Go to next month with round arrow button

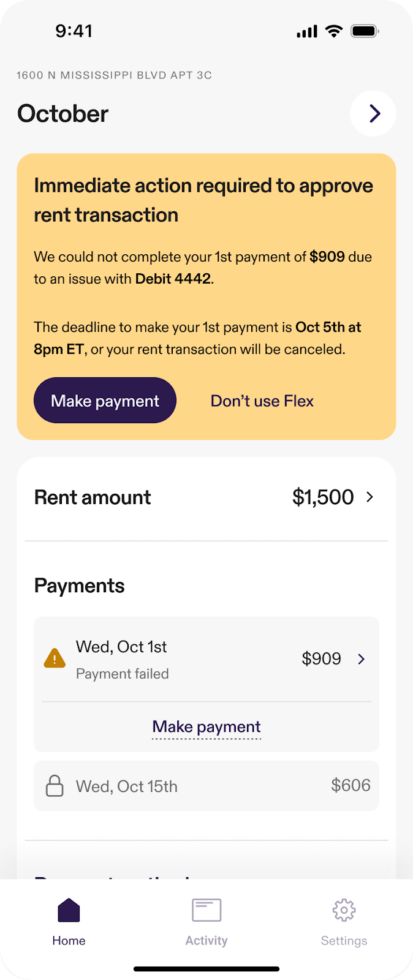[373, 113]
